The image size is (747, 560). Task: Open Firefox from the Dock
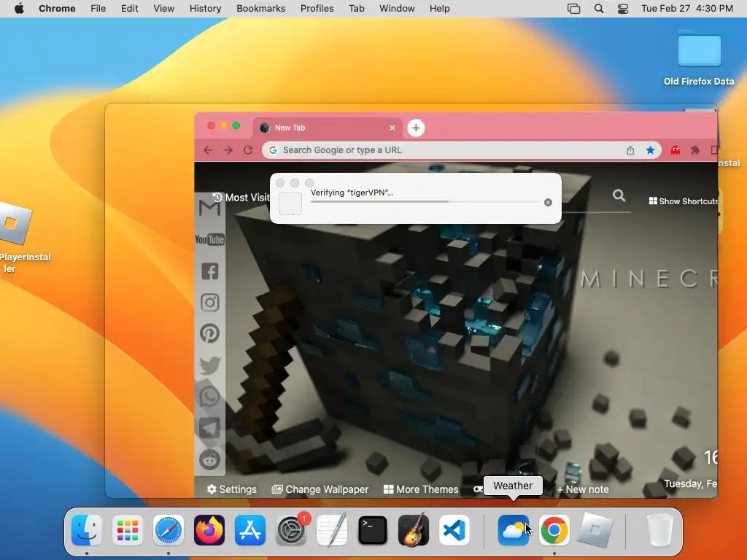point(209,530)
